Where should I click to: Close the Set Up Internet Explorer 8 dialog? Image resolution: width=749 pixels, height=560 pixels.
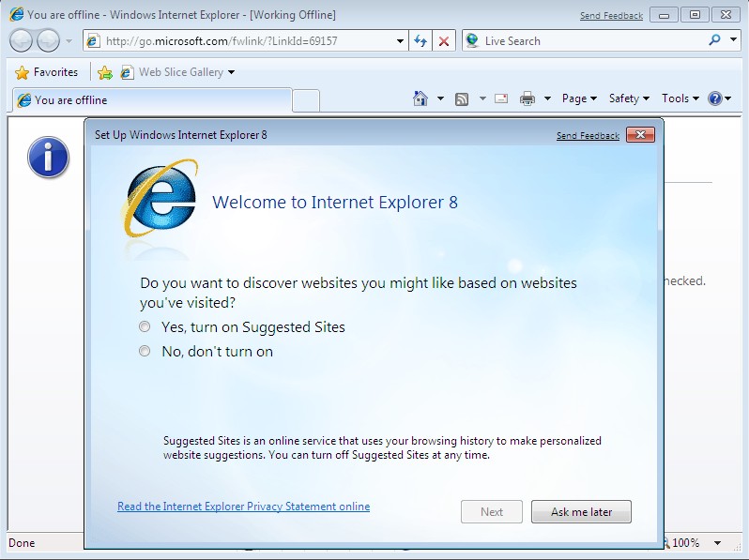[x=640, y=135]
